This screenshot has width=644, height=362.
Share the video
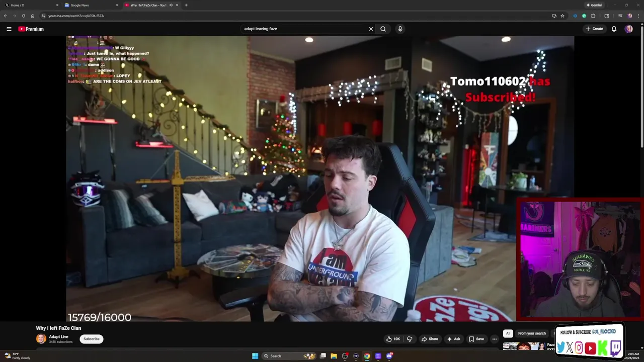(429, 339)
